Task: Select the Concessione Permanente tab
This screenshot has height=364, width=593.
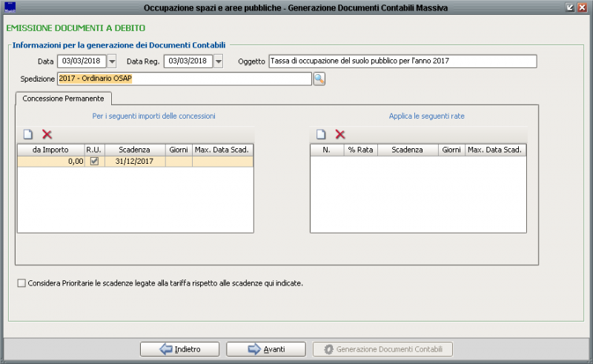Action: pos(63,99)
